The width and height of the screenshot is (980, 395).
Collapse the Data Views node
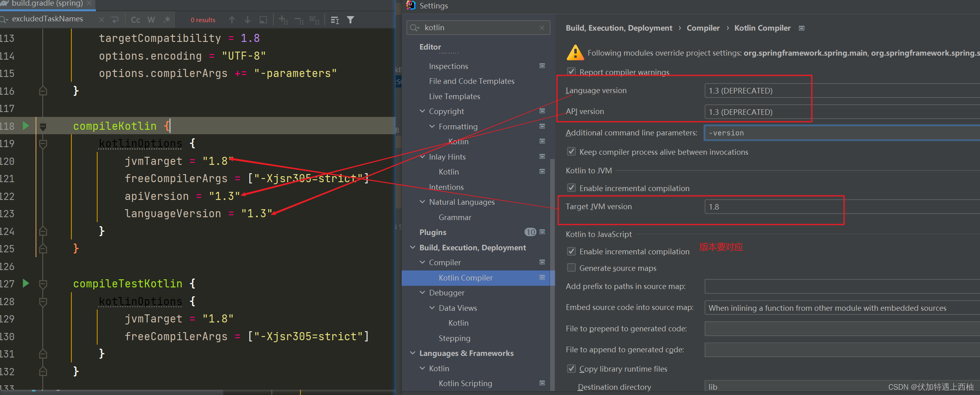pos(432,308)
